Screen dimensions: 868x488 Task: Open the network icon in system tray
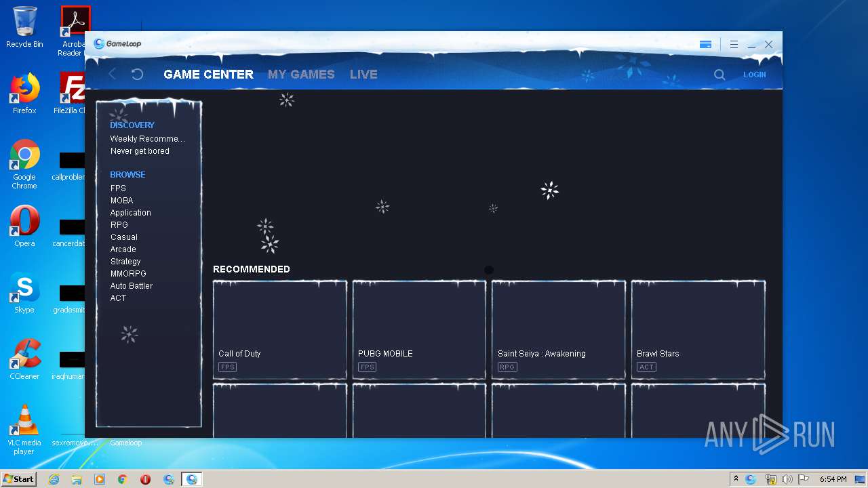point(770,479)
